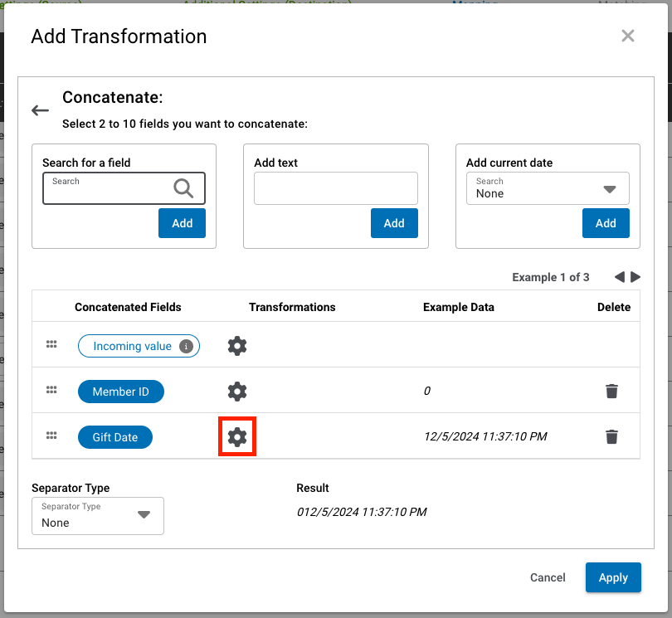Focus the Add text input field
Viewport: 672px width, 618px height.
(x=335, y=188)
